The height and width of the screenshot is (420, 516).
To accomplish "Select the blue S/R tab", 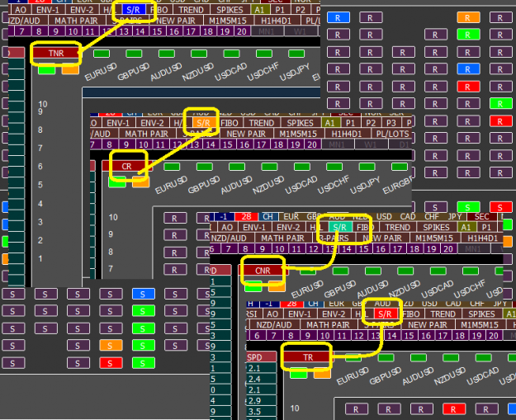I will (133, 10).
